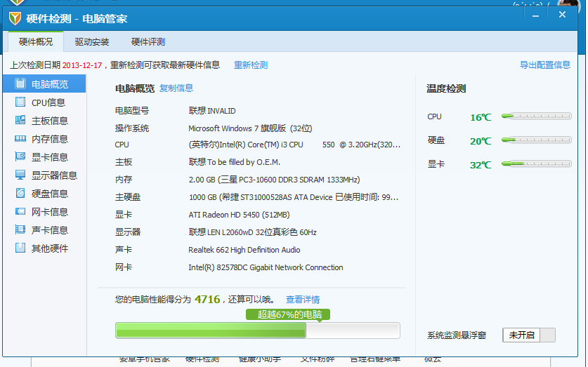
Task: Select the 主板信息 motherboard icon
Action: tap(20, 120)
